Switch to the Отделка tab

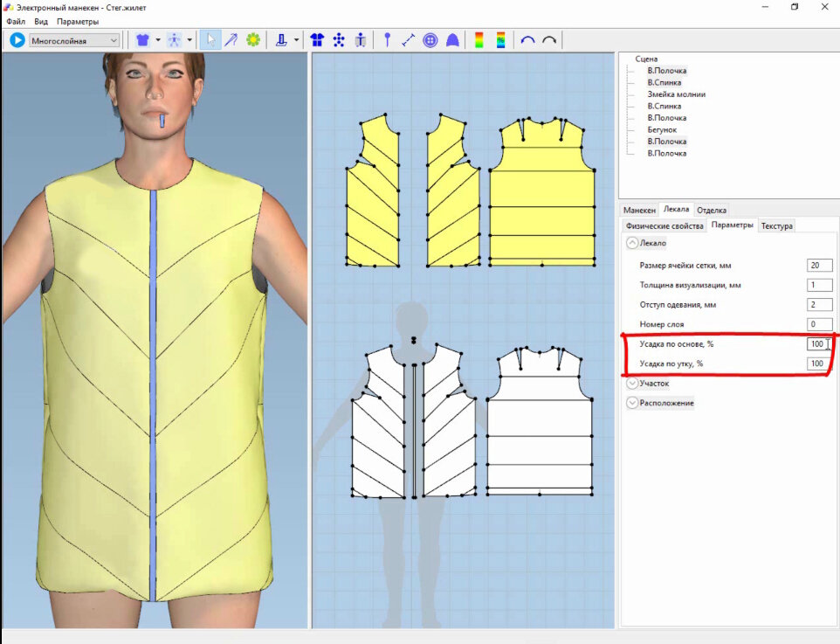point(712,211)
